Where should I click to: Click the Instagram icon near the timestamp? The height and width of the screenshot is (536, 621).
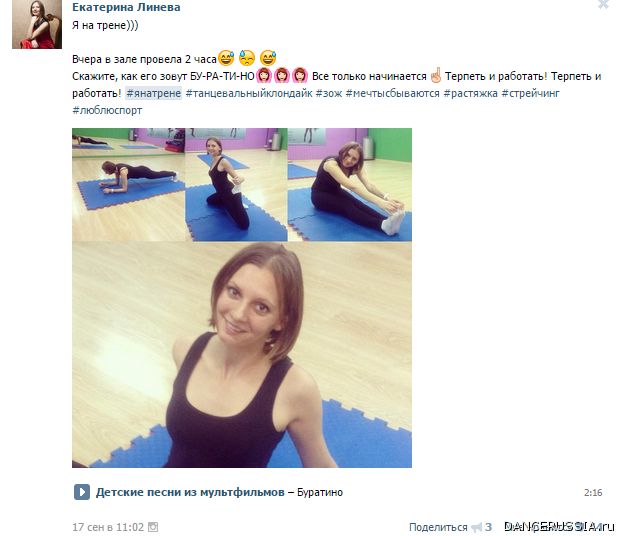(153, 527)
